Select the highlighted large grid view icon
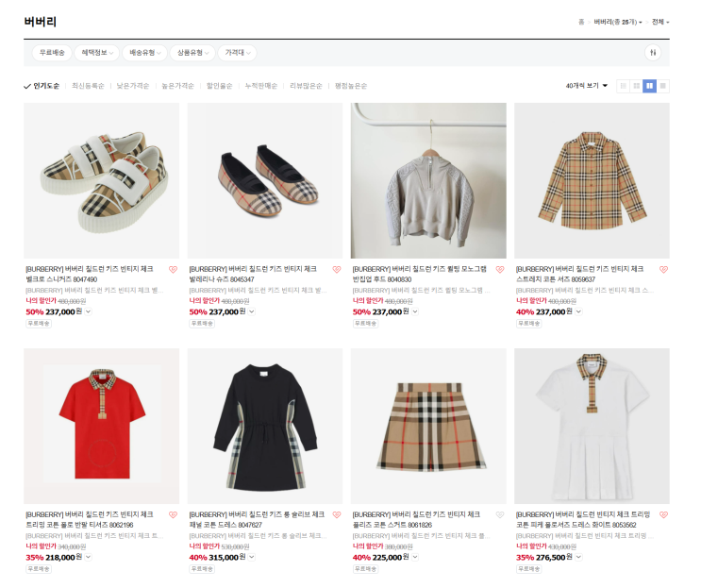Viewport: 701px width, 588px height. 650,86
